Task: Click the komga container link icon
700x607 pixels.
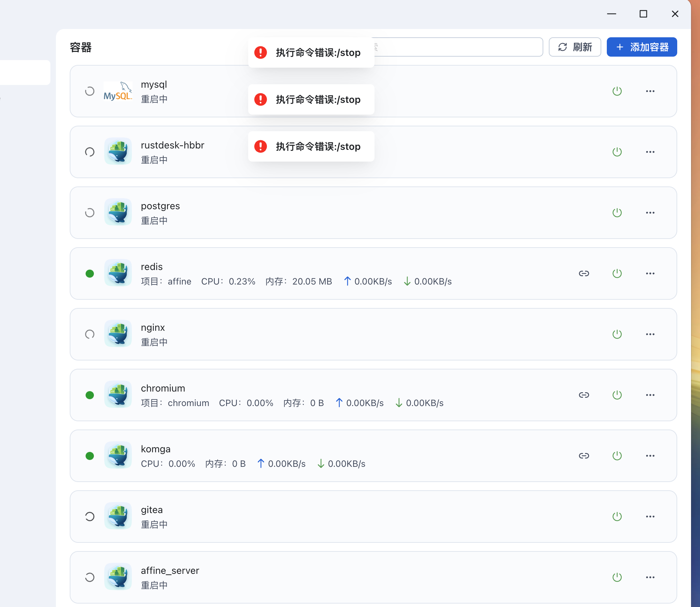Action: tap(584, 456)
